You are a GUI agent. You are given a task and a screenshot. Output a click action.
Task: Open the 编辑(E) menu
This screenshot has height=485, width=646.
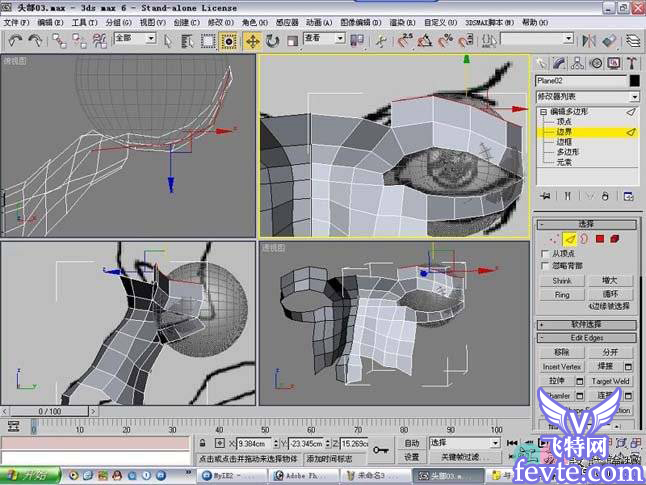50,22
